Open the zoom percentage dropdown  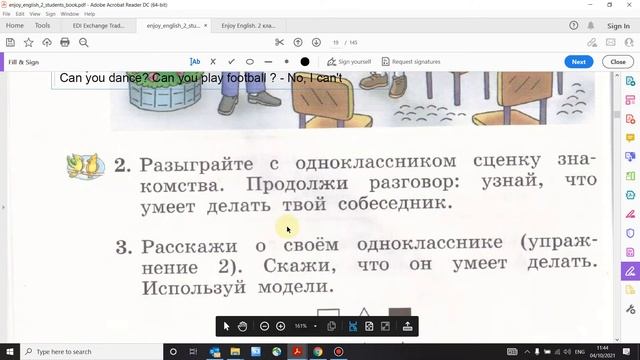tap(315, 326)
